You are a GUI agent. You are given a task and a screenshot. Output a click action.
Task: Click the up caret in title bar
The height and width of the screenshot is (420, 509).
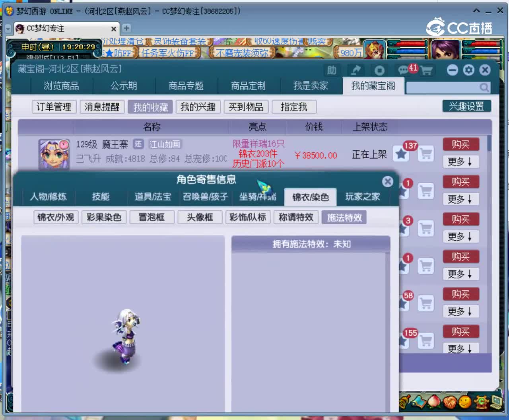[x=476, y=11]
